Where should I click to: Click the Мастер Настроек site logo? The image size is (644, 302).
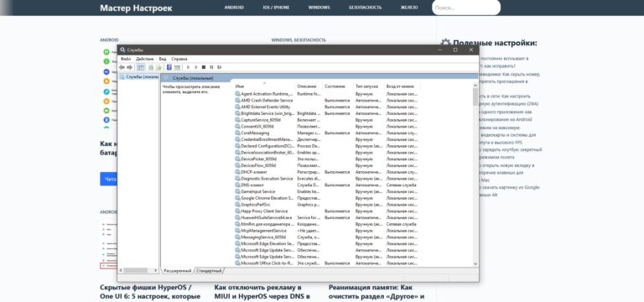[x=136, y=8]
